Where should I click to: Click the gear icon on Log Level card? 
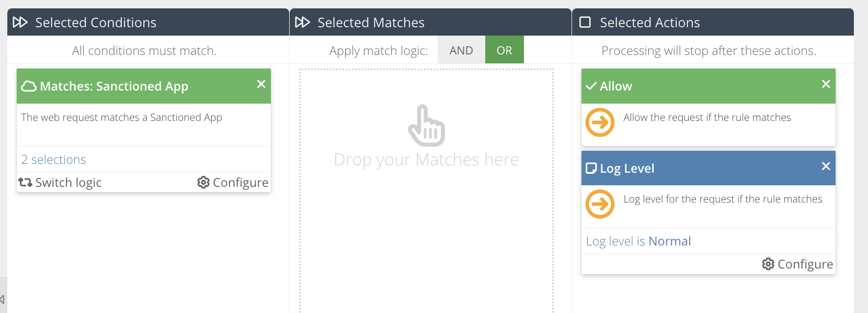(x=768, y=264)
